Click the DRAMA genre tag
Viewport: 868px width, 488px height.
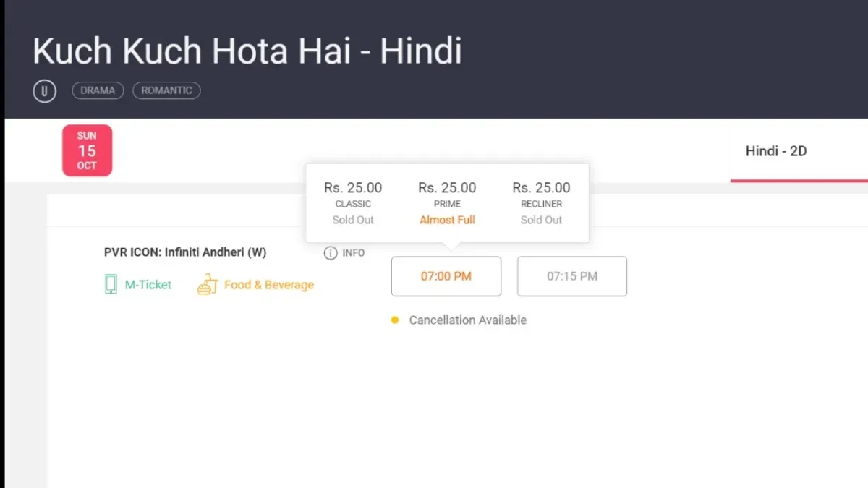98,90
